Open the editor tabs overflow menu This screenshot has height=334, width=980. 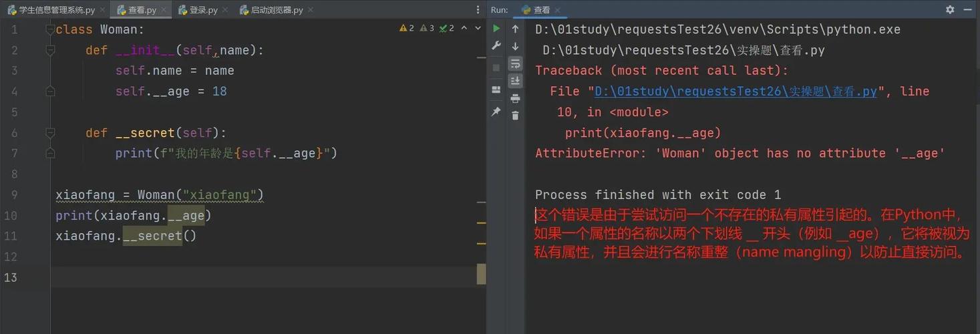(478, 10)
